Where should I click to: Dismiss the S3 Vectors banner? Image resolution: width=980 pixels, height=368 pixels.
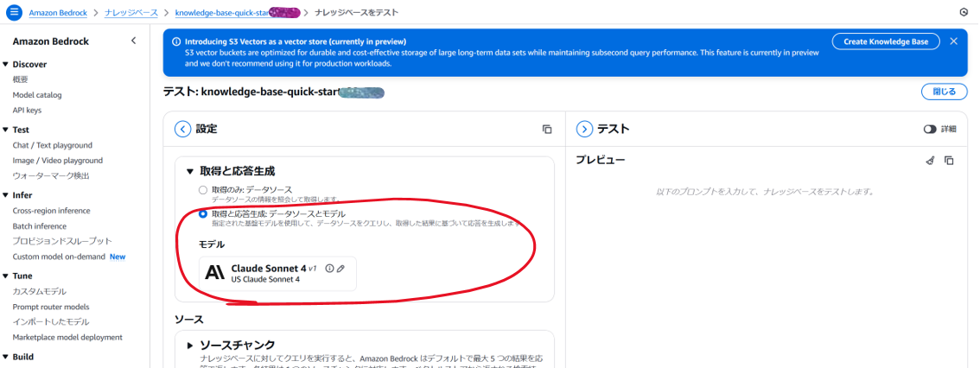coord(953,41)
